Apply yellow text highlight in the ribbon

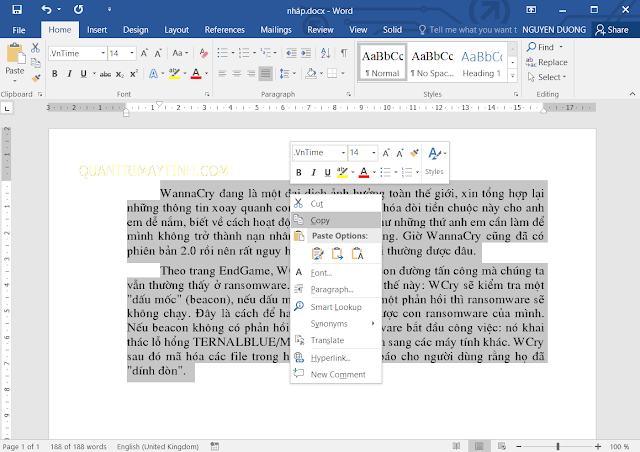[x=174, y=74]
